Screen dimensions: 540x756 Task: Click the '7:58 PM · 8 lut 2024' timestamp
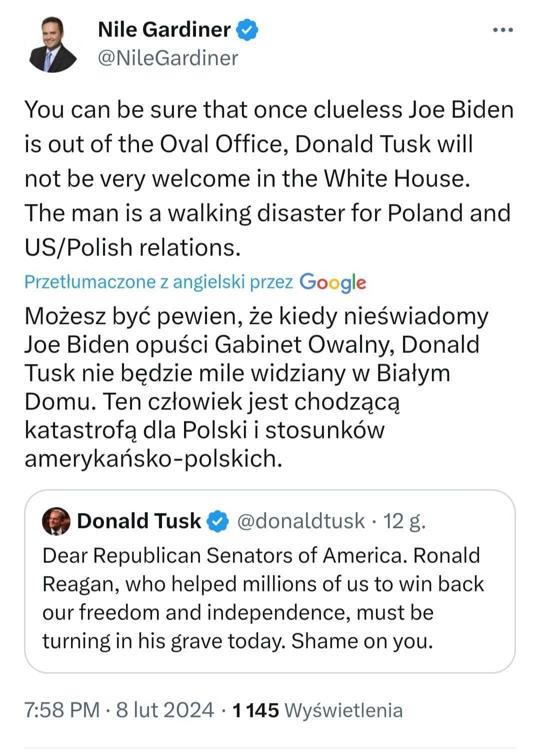(119, 710)
